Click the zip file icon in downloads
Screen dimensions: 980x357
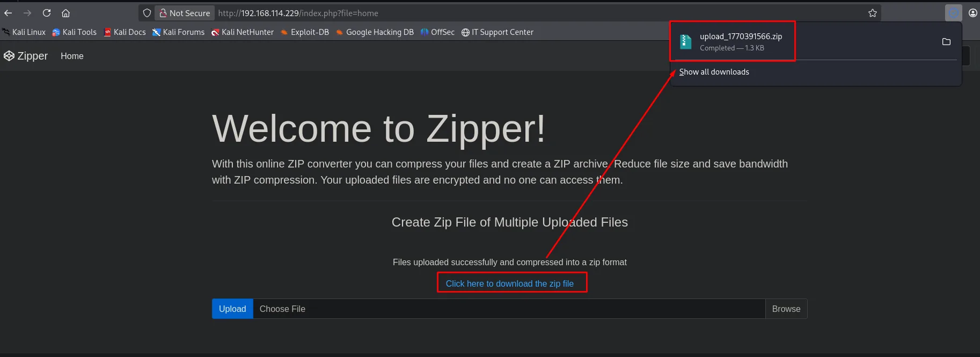click(685, 42)
